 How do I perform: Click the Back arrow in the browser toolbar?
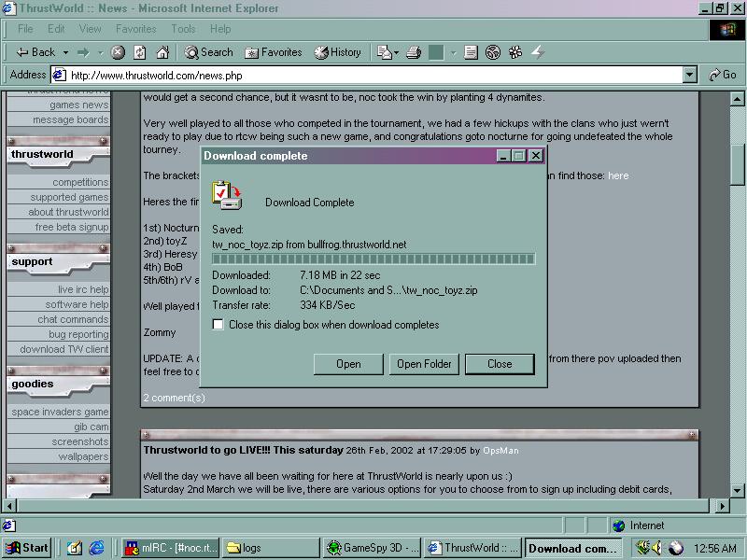click(x=35, y=52)
